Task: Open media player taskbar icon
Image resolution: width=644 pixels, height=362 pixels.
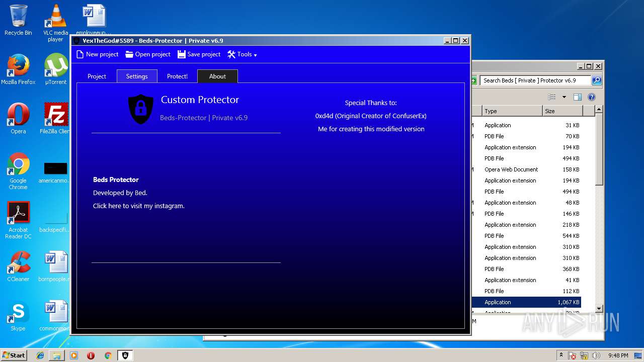Action: (x=74, y=355)
